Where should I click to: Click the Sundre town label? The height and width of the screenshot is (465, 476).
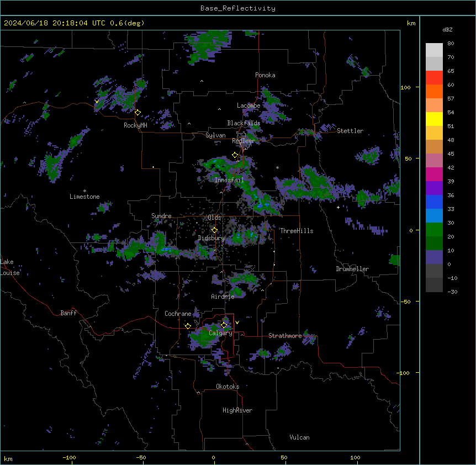coord(161,216)
